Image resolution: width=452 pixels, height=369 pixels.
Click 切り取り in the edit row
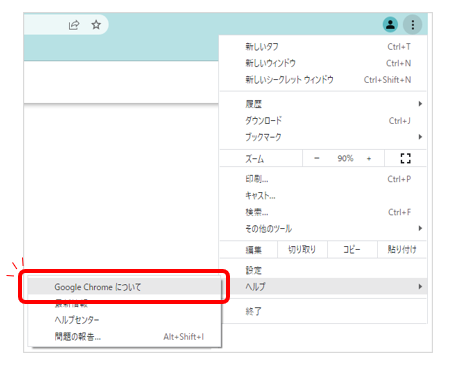pos(302,250)
